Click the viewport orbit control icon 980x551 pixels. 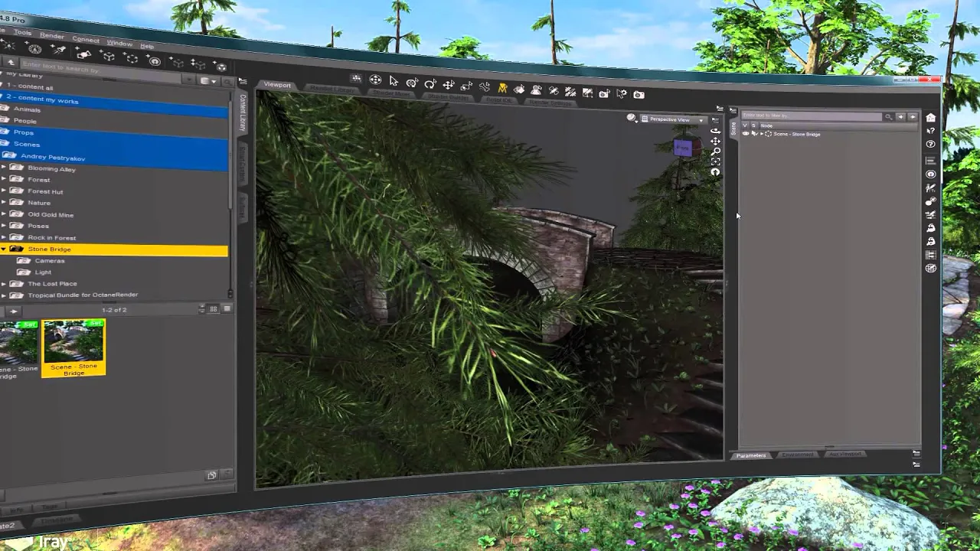[x=715, y=132]
